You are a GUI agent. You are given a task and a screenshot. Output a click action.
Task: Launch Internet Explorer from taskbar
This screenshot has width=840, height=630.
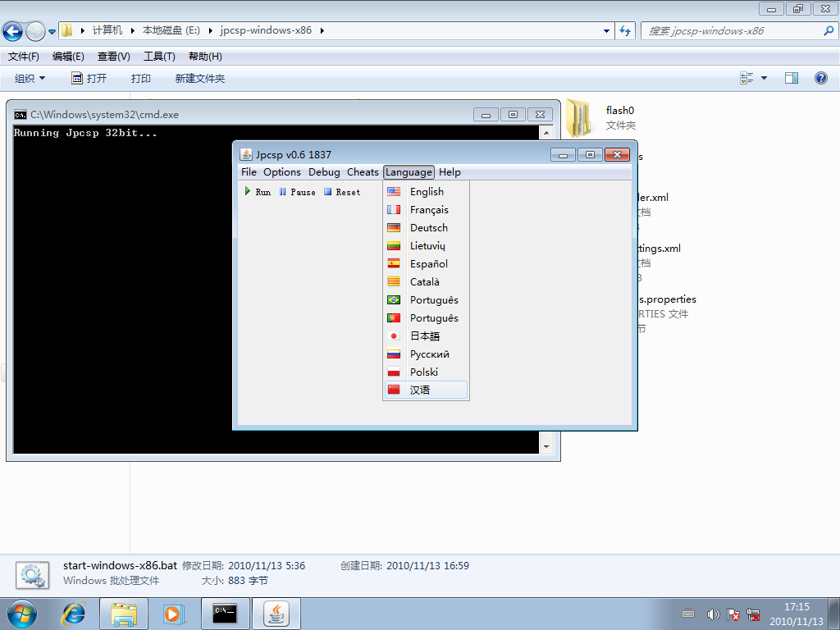73,614
